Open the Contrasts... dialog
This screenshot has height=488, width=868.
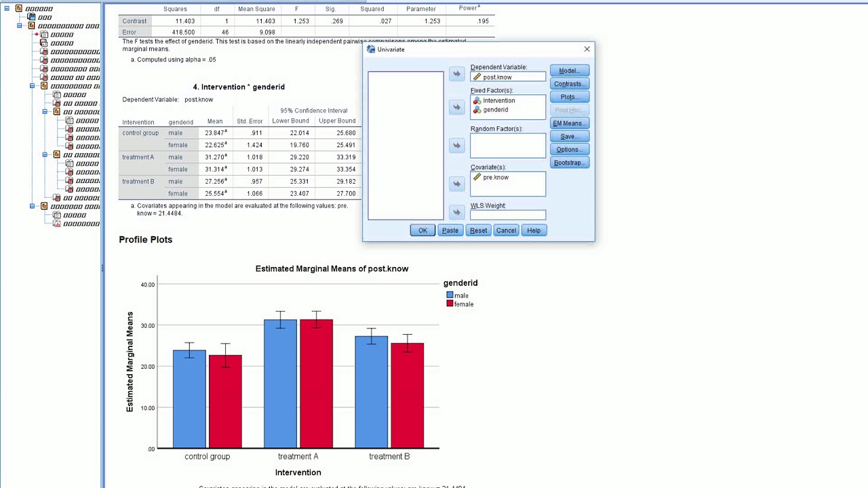570,84
